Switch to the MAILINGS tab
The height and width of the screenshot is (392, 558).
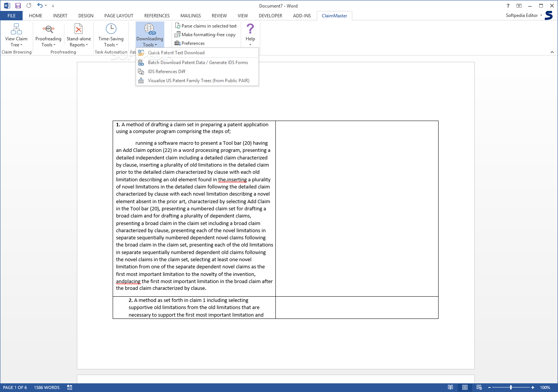point(191,16)
